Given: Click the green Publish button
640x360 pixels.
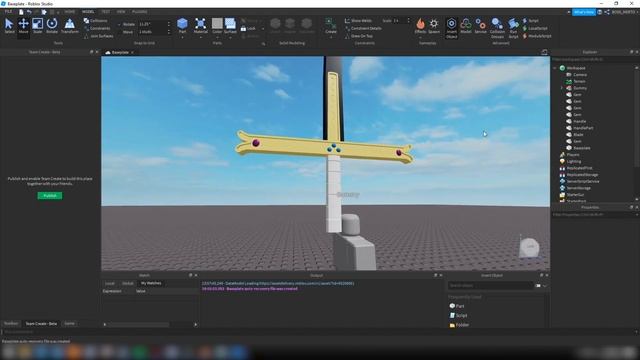Looking at the screenshot, I should [x=50, y=196].
